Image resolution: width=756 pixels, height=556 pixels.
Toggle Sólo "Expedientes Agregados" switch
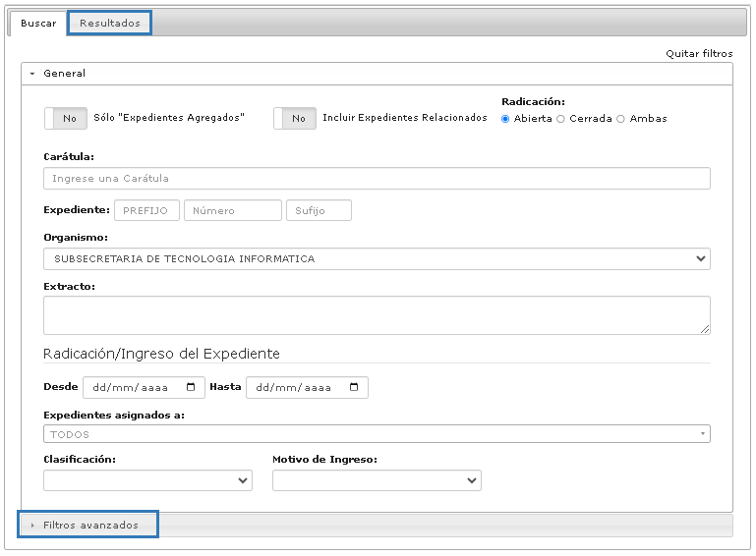(66, 118)
